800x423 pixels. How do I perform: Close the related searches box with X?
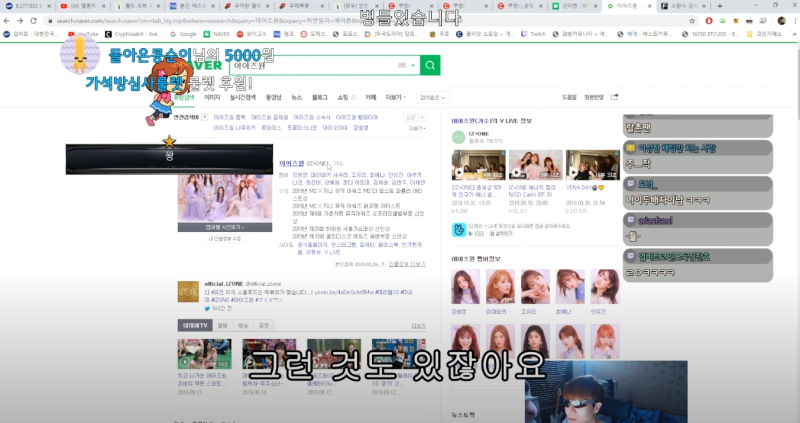tap(421, 117)
